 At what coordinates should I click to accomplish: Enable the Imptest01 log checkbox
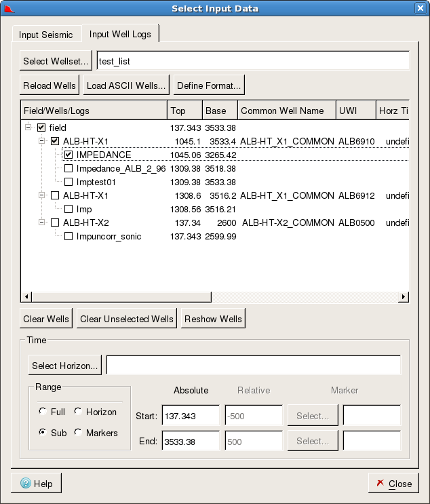coord(69,182)
